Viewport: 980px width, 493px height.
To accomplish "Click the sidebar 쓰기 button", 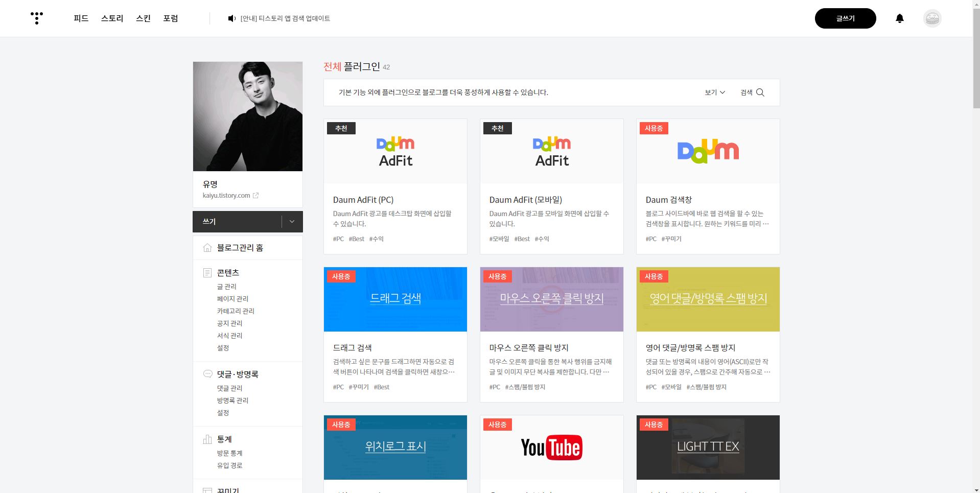I will 237,222.
